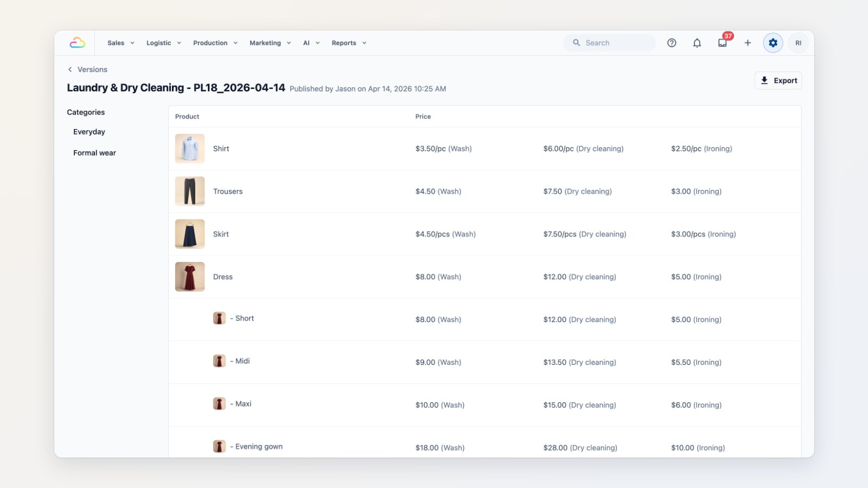Click the Price column header
Image resolution: width=868 pixels, height=488 pixels.
tap(423, 117)
